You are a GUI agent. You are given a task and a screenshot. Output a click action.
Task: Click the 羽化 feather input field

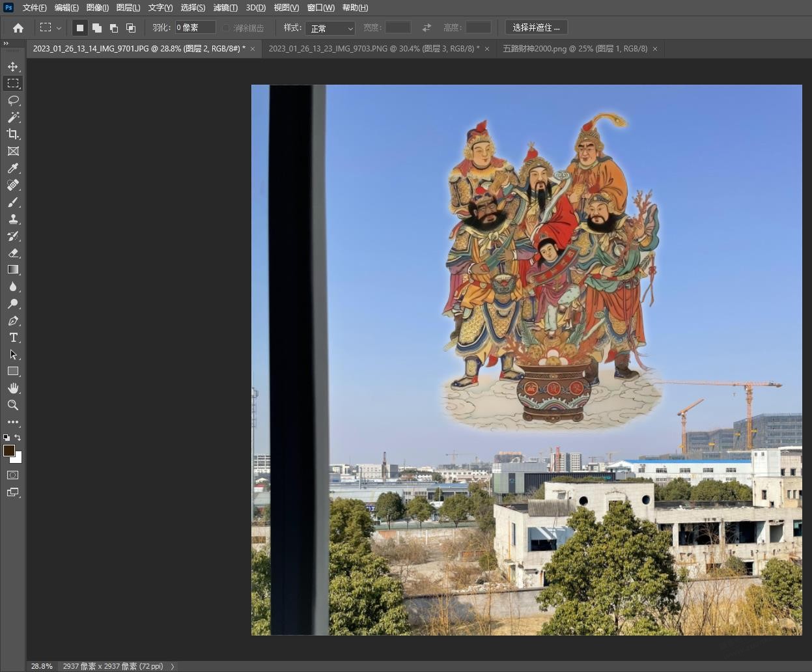point(195,27)
